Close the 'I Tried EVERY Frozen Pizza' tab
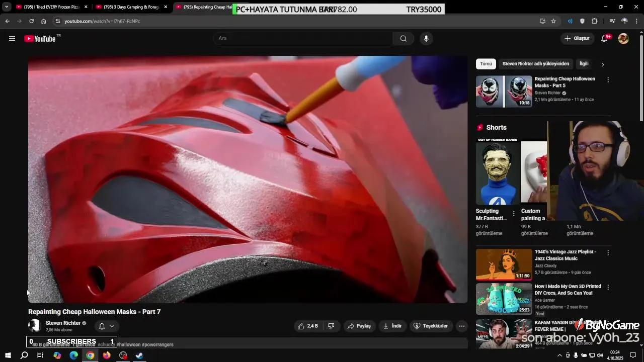This screenshot has width=644, height=362. (x=86, y=7)
